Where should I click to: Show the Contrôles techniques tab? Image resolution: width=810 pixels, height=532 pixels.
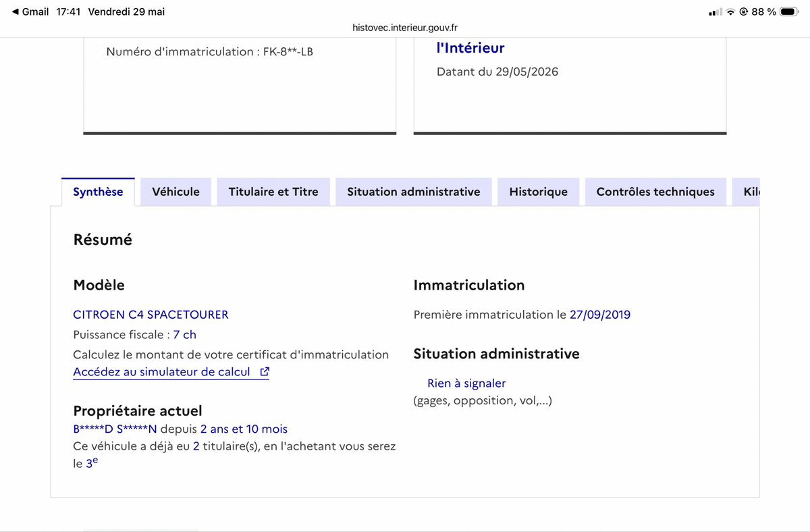point(655,192)
